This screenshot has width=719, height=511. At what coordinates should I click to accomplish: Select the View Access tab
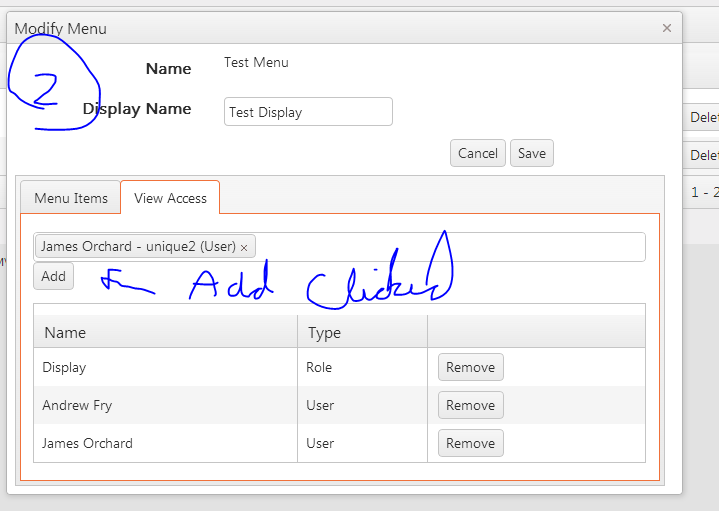coord(170,198)
